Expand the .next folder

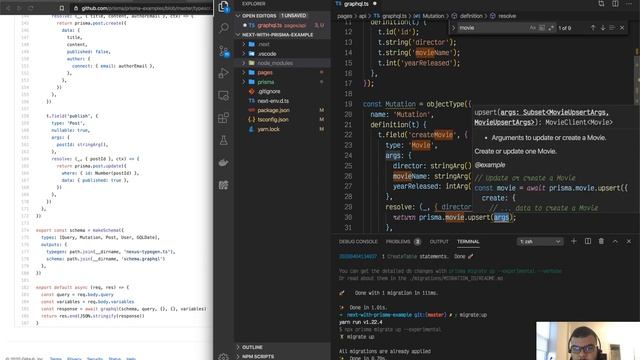(x=282, y=44)
